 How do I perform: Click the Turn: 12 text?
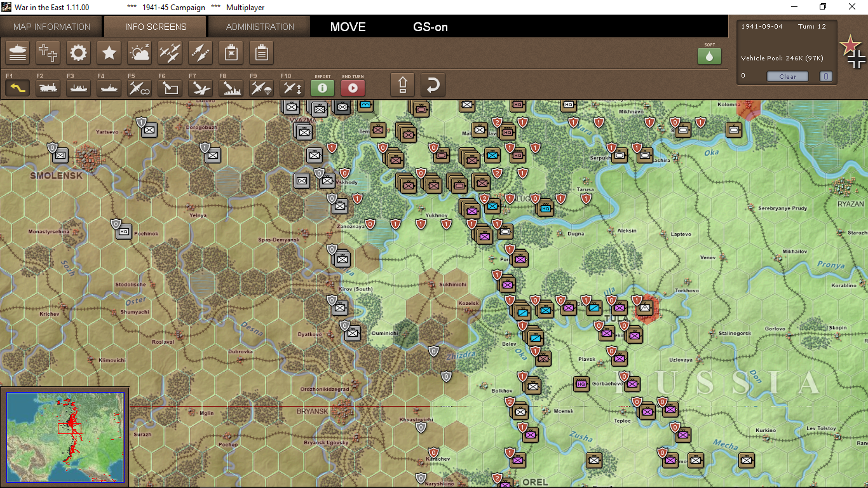click(x=812, y=26)
